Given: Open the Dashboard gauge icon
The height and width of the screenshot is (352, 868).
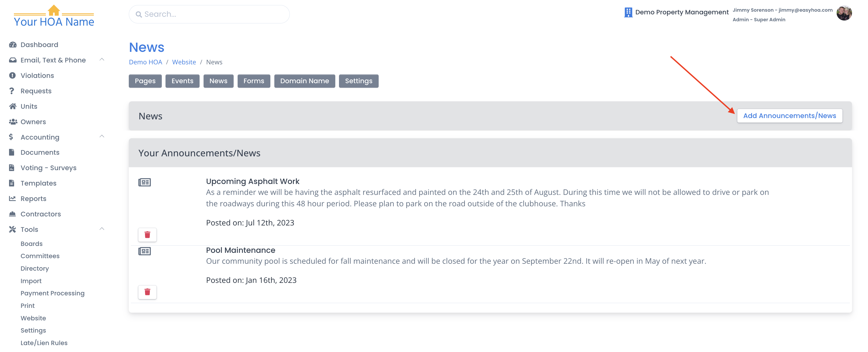Looking at the screenshot, I should pyautogui.click(x=13, y=45).
